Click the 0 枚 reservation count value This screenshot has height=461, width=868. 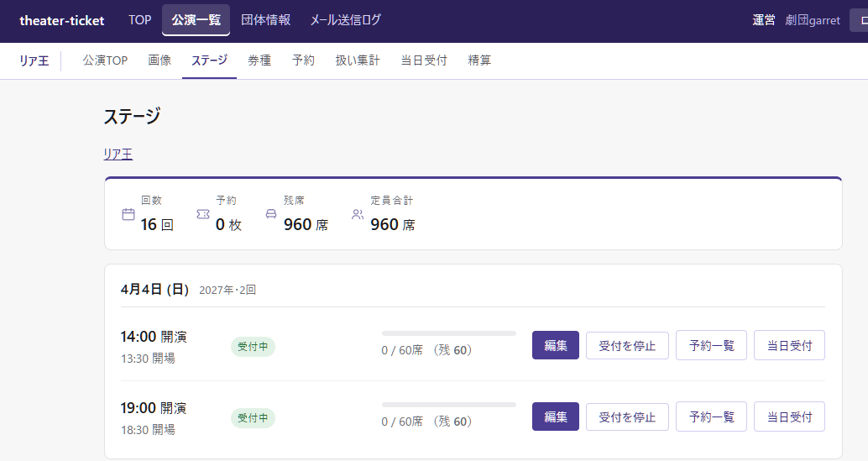coord(228,225)
